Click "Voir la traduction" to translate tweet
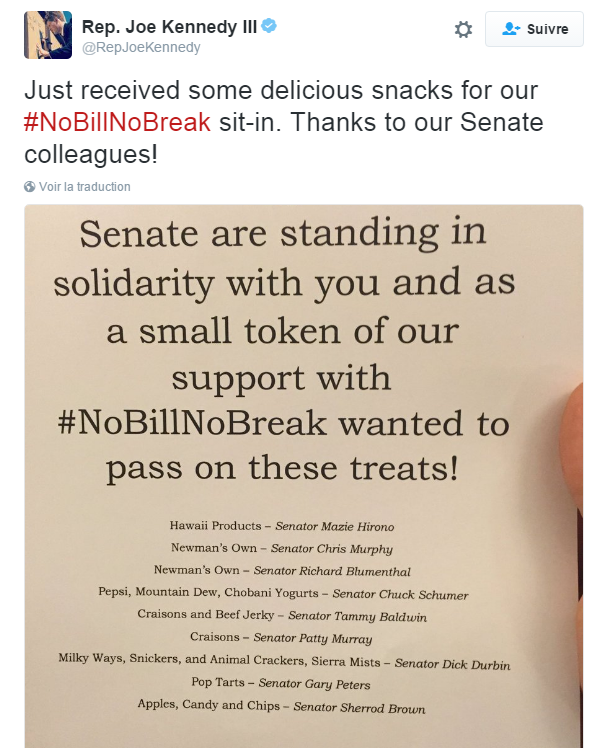The image size is (613, 748). point(85,187)
